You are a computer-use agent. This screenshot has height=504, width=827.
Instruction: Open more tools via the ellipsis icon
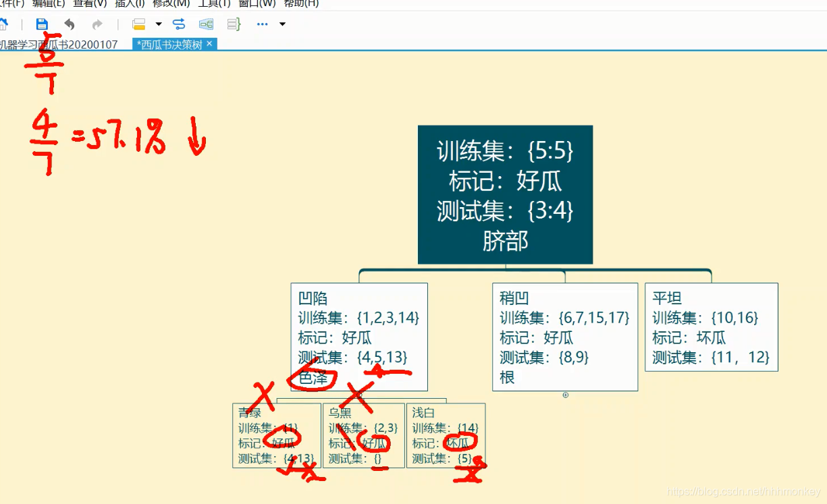click(262, 24)
